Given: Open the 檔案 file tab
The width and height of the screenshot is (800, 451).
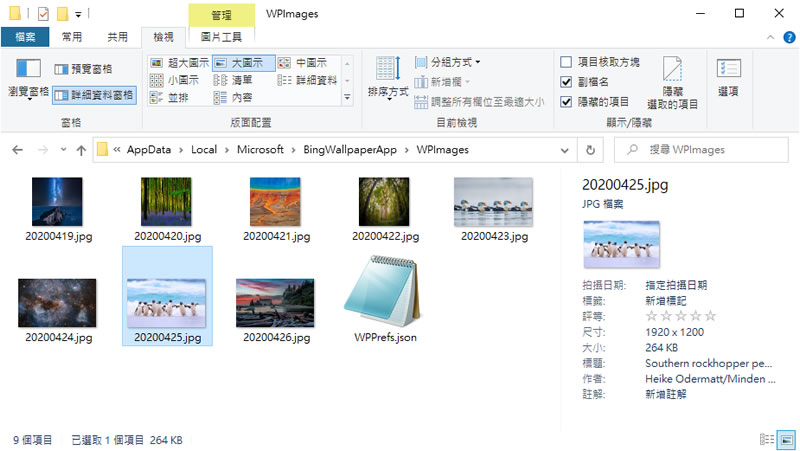Looking at the screenshot, I should coord(25,37).
